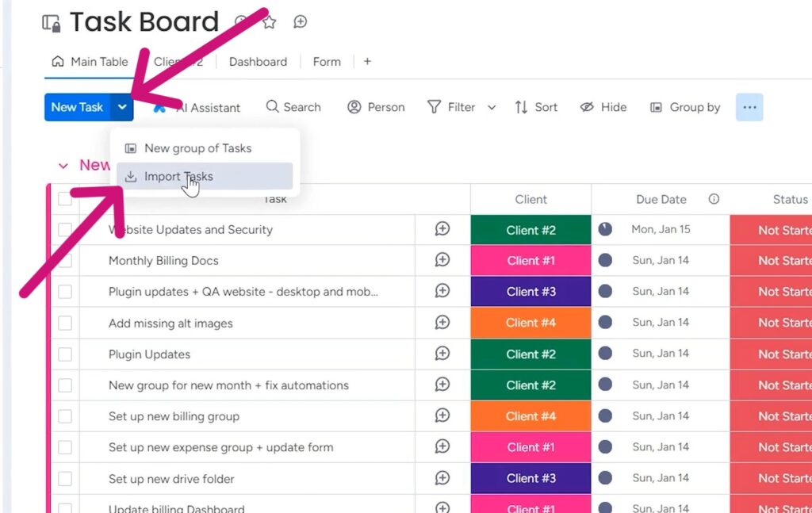Switch to the Dashboard tab
812x513 pixels.
coord(258,61)
